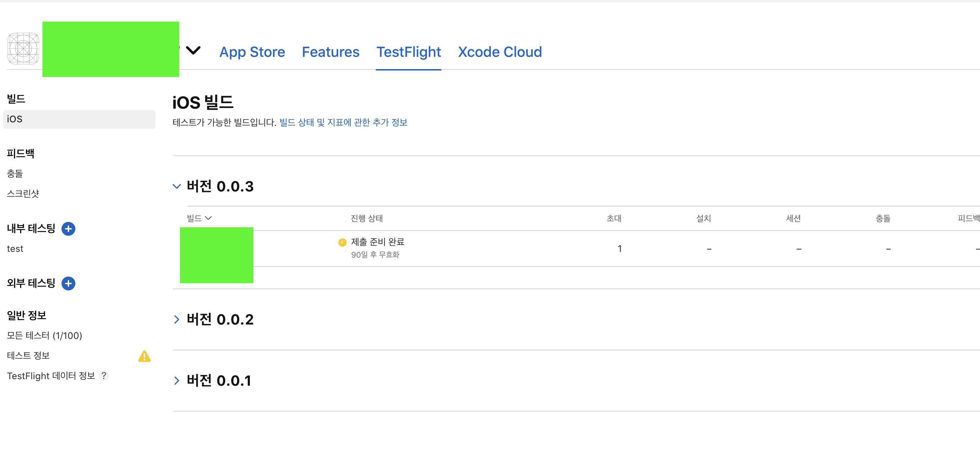980x472 pixels.
Task: Switch to the App Store tab
Action: pos(252,52)
